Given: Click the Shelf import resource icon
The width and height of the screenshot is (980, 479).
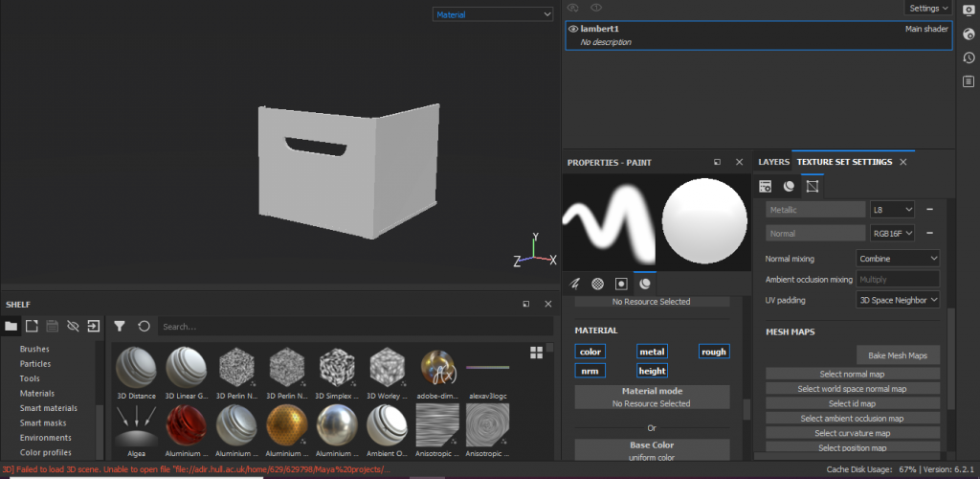Looking at the screenshot, I should coord(94,327).
